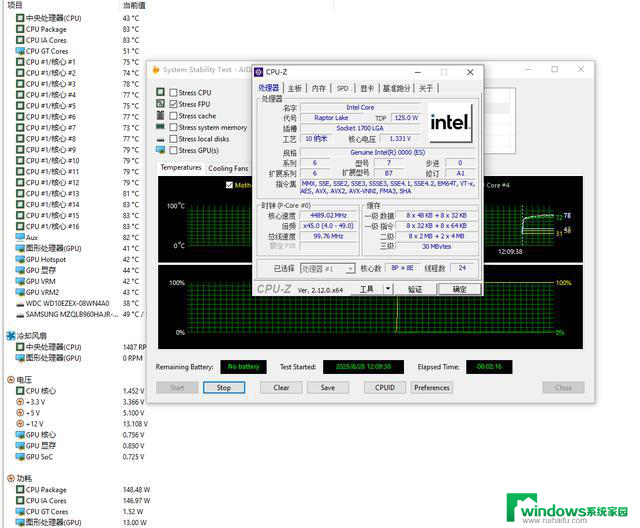
Task: Select the CPU 核心 voltage row
Action: 73,391
